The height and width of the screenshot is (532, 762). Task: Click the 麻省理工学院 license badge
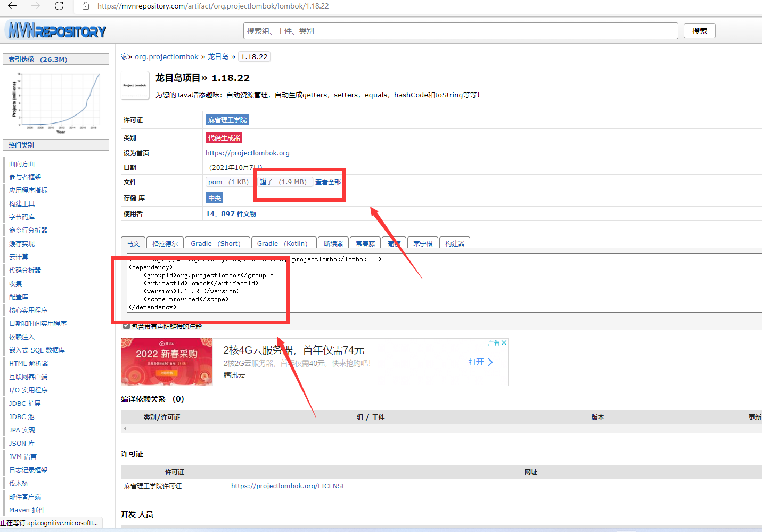tap(227, 120)
